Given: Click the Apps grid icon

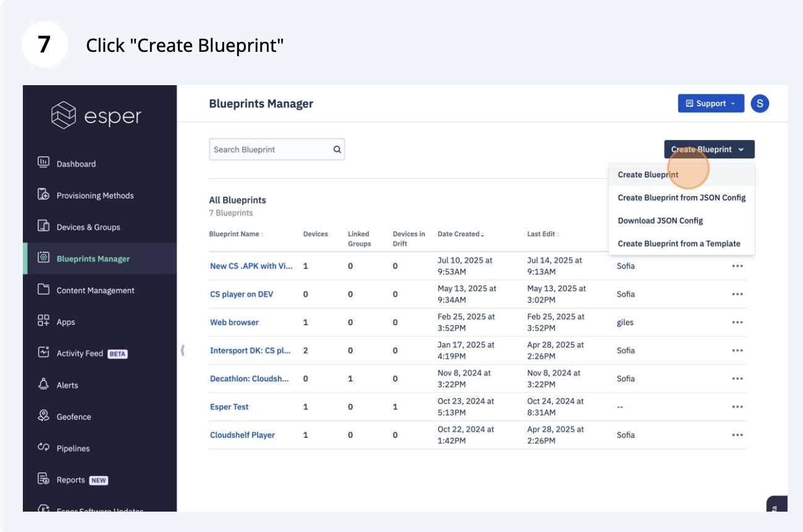Looking at the screenshot, I should tap(43, 321).
